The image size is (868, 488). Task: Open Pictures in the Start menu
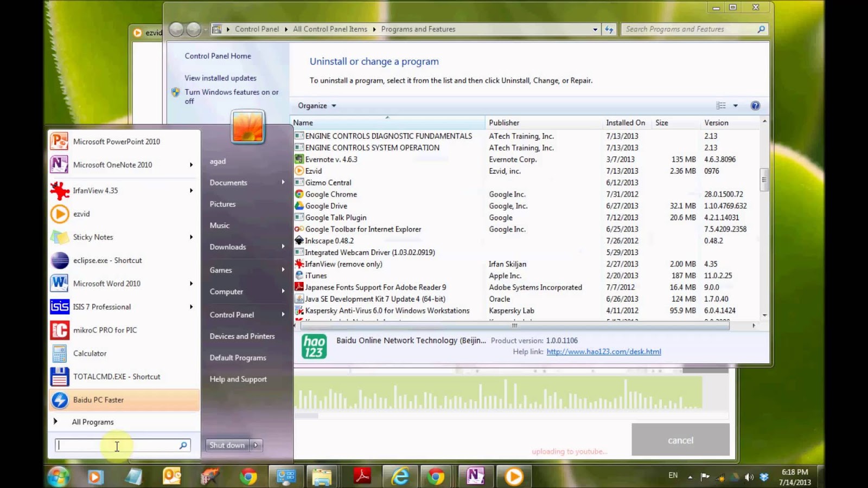pyautogui.click(x=247, y=204)
